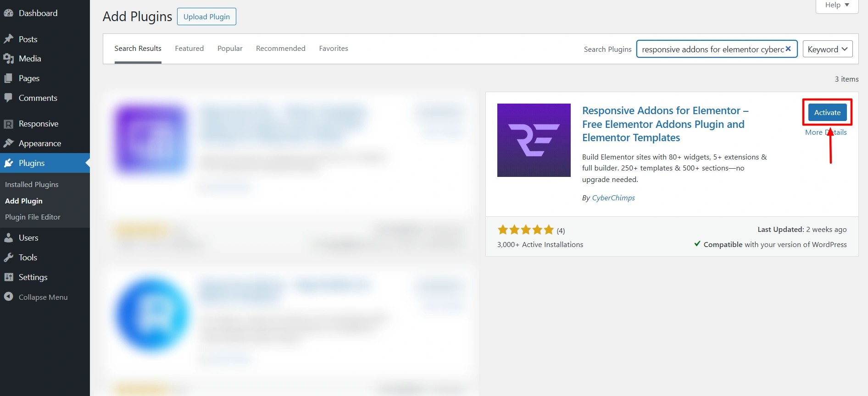868x396 pixels.
Task: Open the Keyword search type dropdown
Action: pos(828,49)
